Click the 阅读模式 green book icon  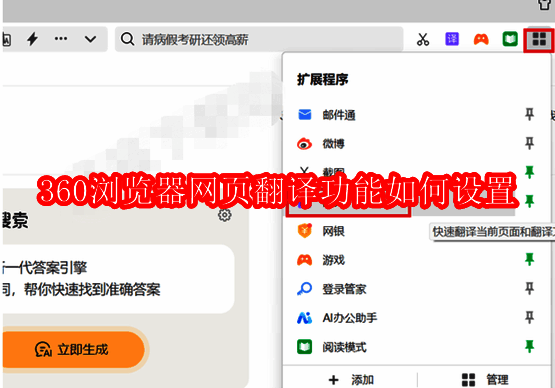coord(304,347)
